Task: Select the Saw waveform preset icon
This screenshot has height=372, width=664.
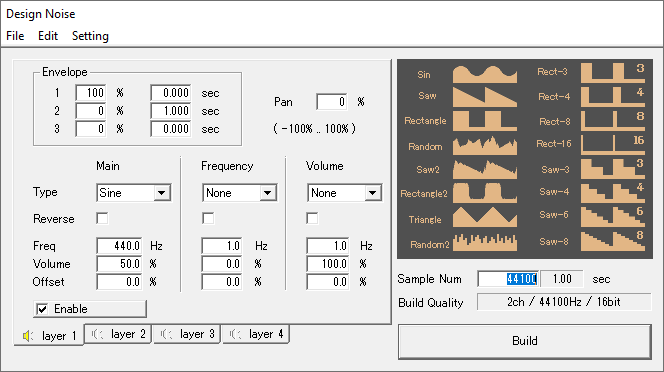Action: click(485, 97)
